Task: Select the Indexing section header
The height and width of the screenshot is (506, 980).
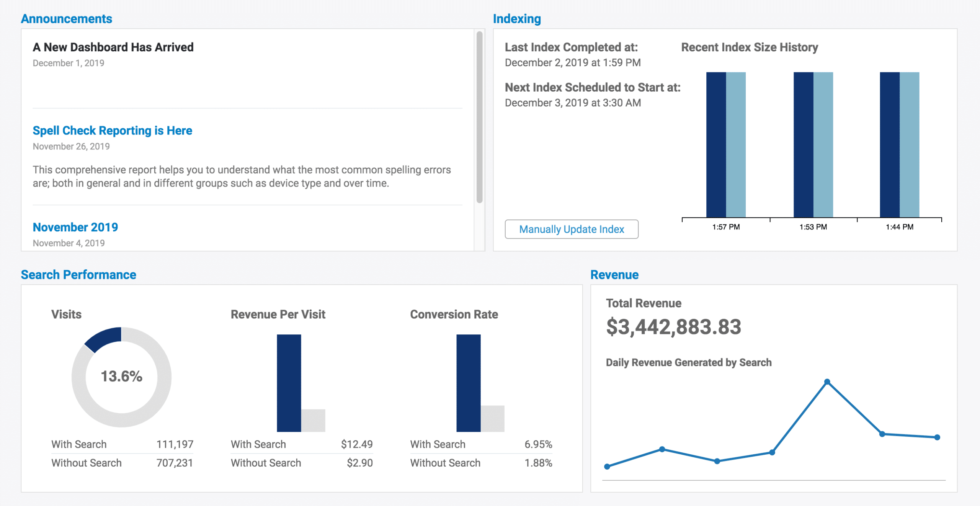Action: pyautogui.click(x=517, y=18)
